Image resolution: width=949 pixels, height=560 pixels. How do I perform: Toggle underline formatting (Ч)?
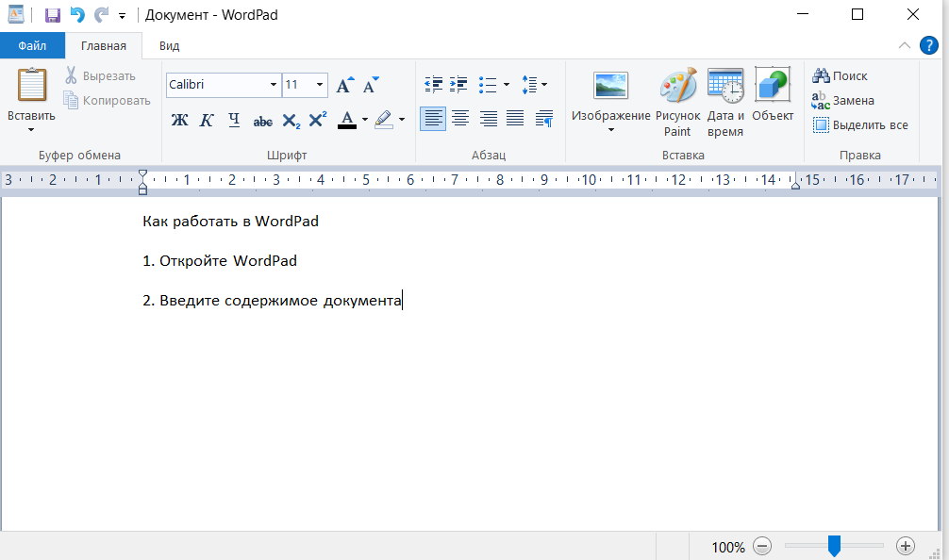pos(234,120)
